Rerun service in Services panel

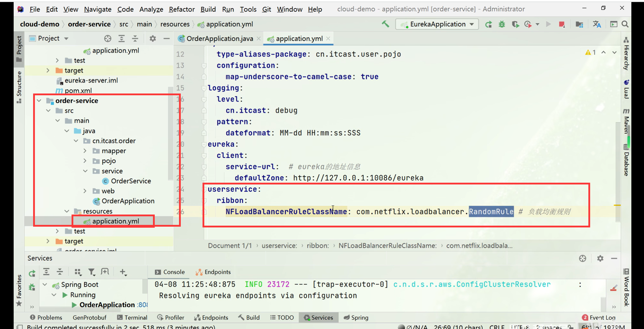(32, 273)
